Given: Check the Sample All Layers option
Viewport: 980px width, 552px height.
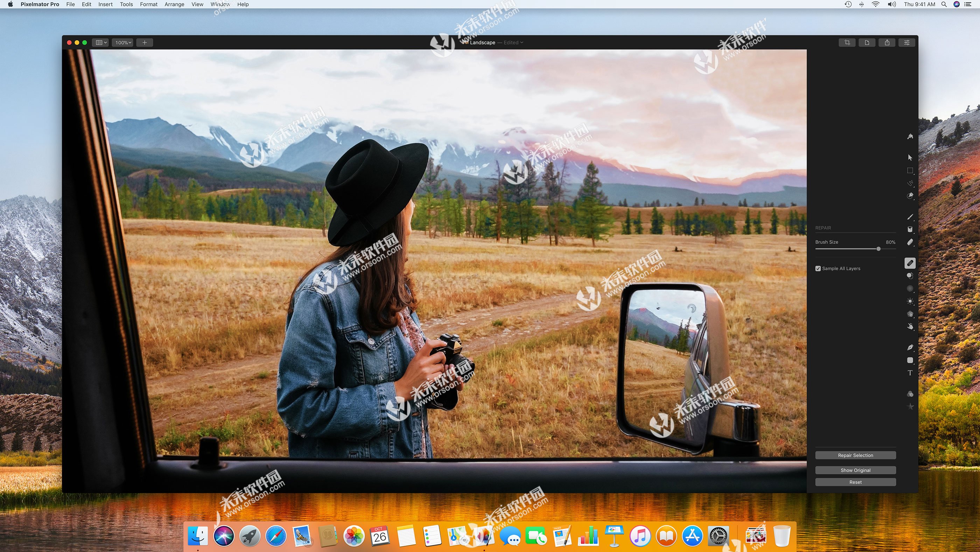Looking at the screenshot, I should pyautogui.click(x=818, y=268).
